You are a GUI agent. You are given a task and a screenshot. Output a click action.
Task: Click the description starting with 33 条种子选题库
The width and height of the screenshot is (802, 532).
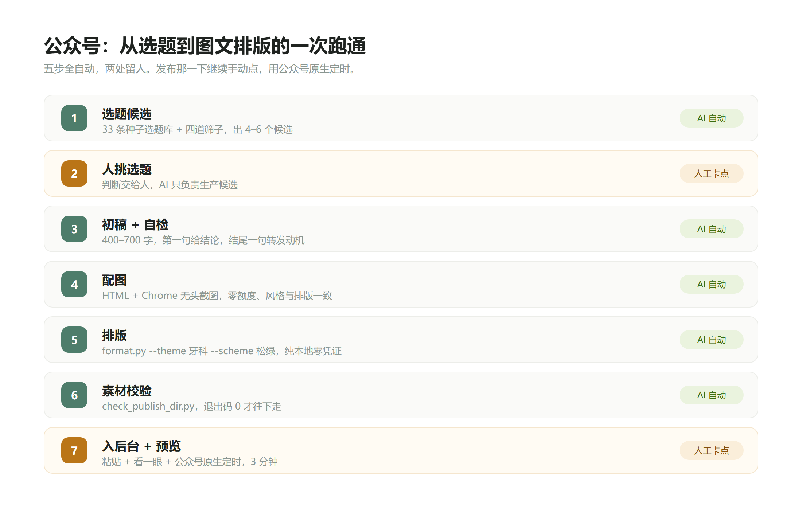click(x=197, y=129)
